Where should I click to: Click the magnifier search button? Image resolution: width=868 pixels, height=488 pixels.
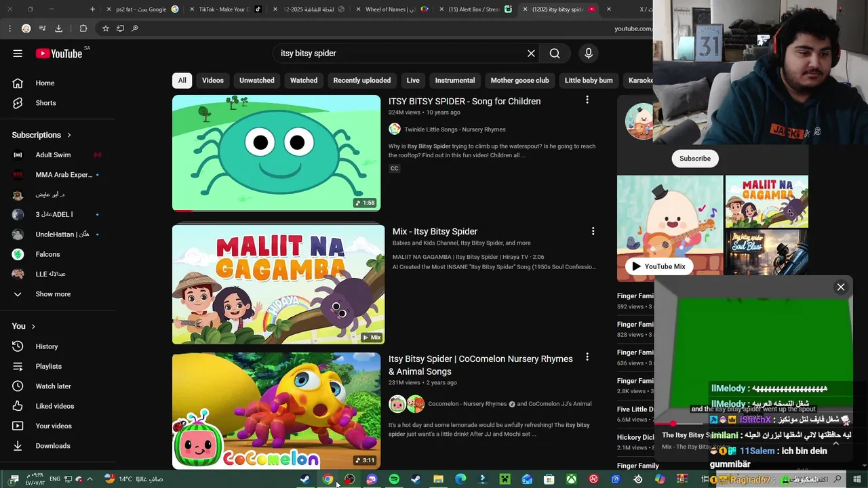(555, 54)
